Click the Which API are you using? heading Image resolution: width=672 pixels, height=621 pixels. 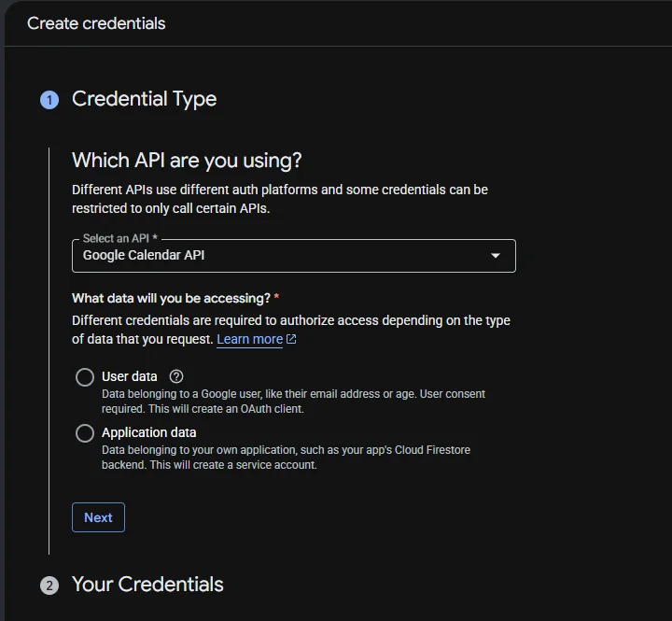pos(187,161)
